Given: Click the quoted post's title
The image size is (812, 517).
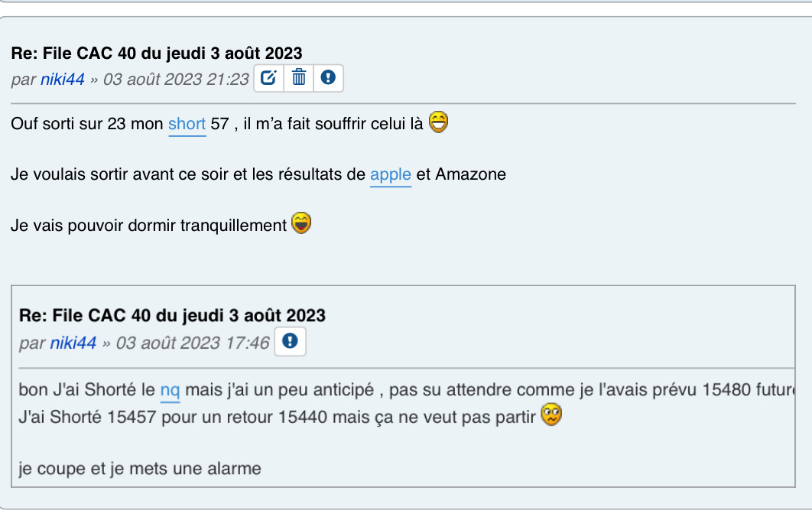Looking at the screenshot, I should pyautogui.click(x=172, y=315).
